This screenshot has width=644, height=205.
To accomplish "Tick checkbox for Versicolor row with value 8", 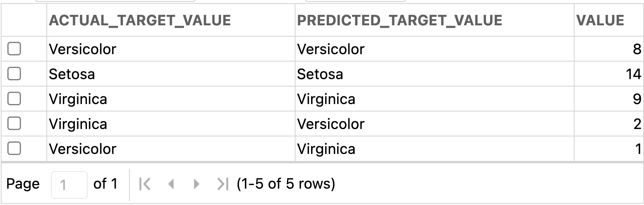I will [x=14, y=49].
